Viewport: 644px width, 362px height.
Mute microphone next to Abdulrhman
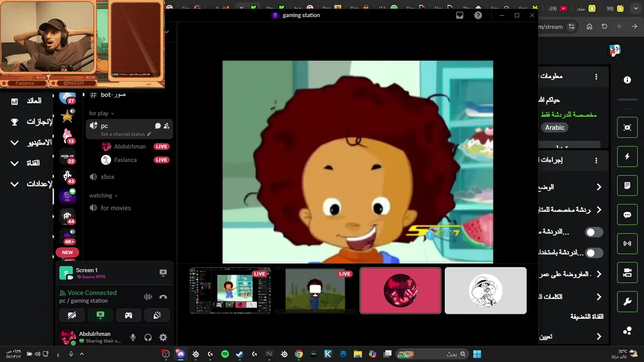click(133, 337)
